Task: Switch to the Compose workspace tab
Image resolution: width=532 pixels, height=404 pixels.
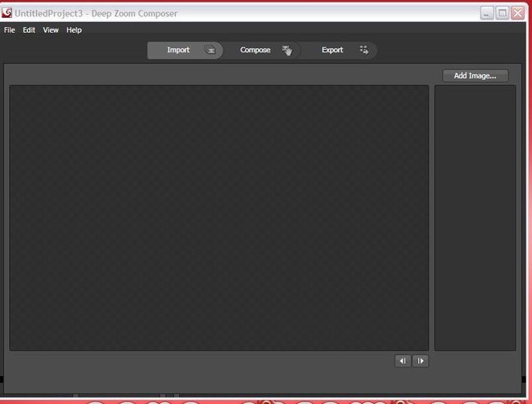Action: point(262,50)
